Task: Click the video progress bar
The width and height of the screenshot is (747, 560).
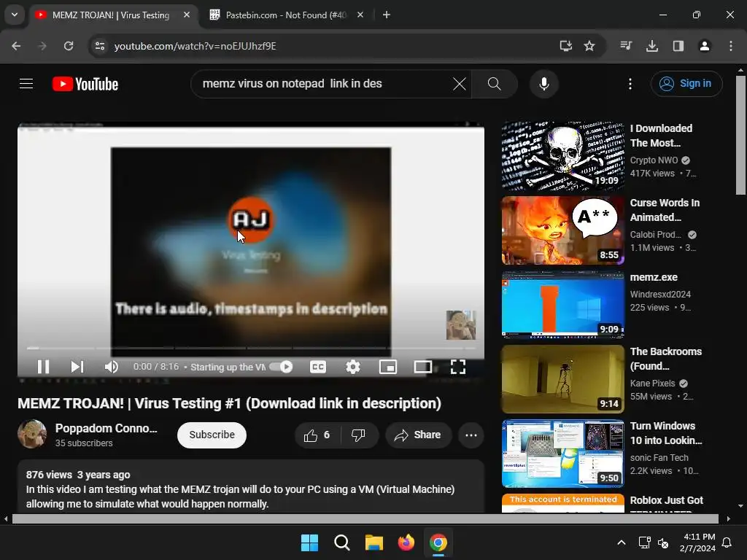Action: click(x=251, y=348)
